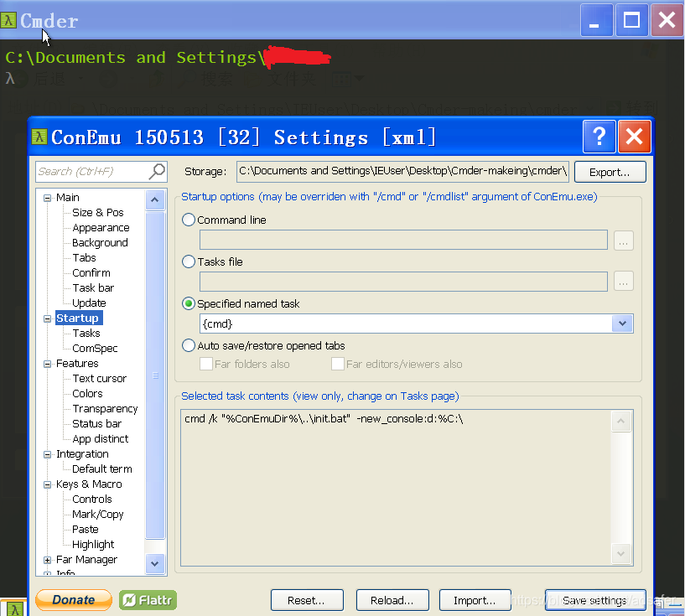The width and height of the screenshot is (685, 616).
Task: Click the Donate button
Action: pyautogui.click(x=74, y=600)
